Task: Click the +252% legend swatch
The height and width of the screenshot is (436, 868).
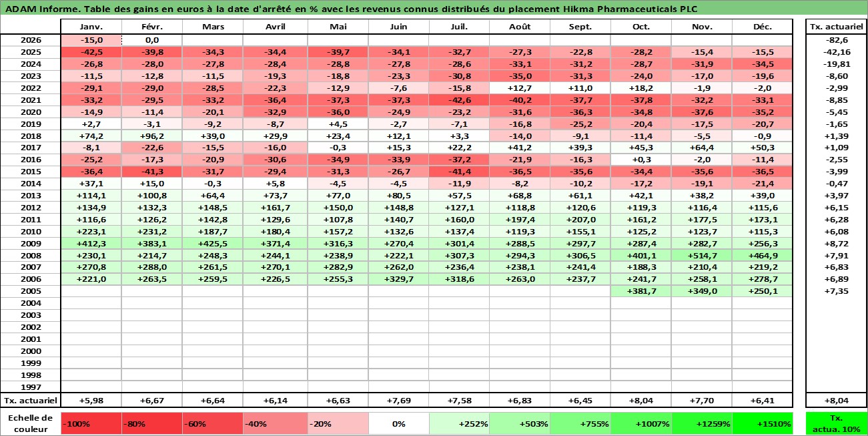Action: [x=458, y=423]
